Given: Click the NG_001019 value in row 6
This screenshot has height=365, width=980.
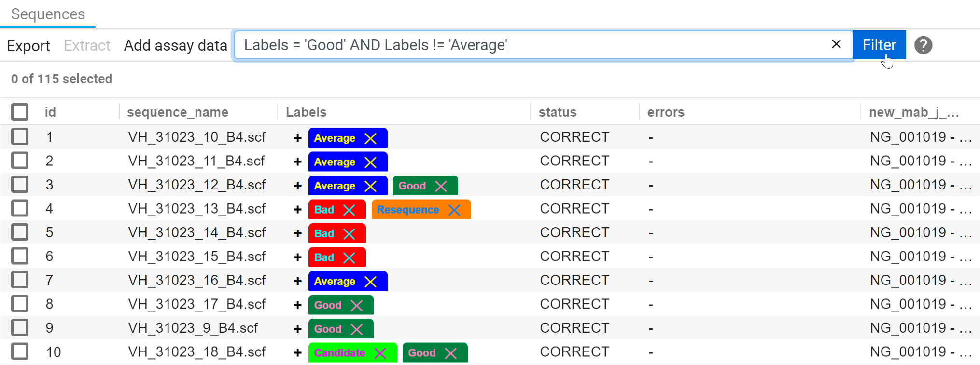Looking at the screenshot, I should 921,256.
